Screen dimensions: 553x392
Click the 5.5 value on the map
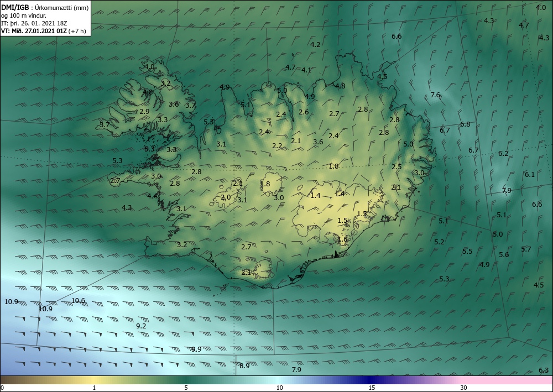(x=467, y=252)
